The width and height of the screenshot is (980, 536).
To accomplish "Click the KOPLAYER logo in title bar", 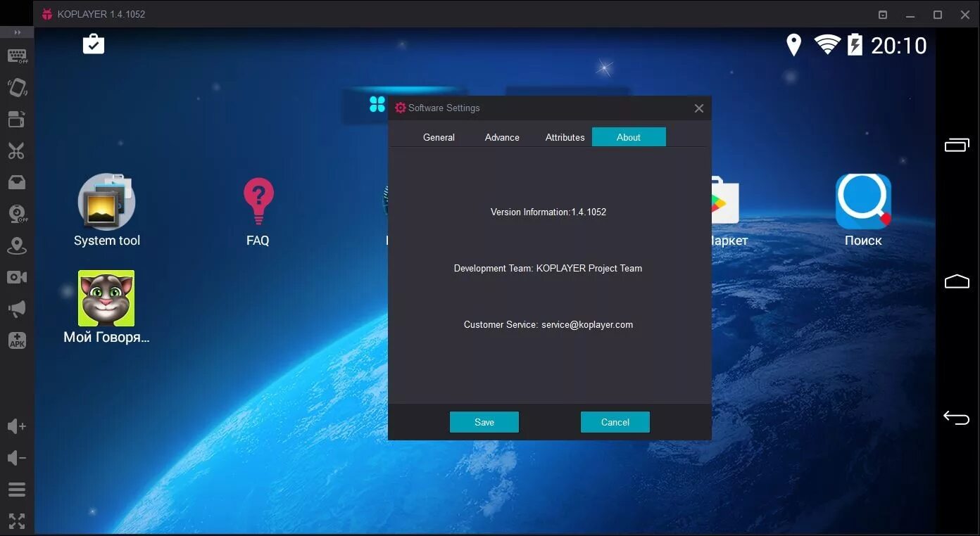I will click(x=47, y=14).
